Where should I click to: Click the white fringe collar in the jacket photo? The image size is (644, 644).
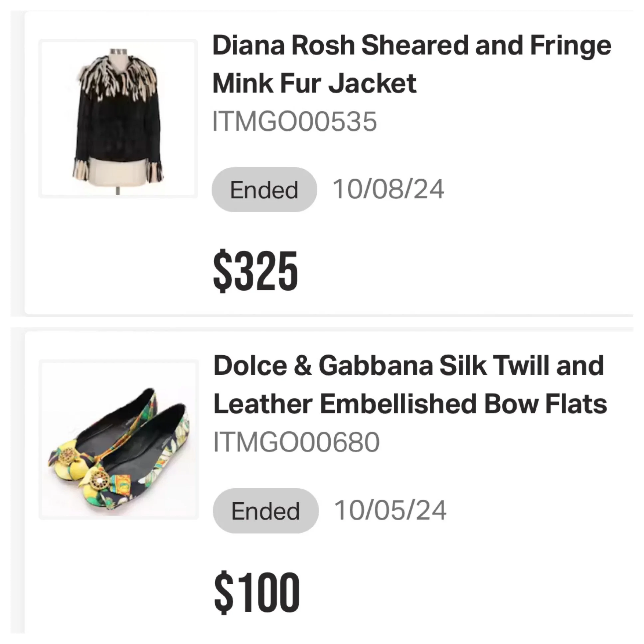point(117,75)
